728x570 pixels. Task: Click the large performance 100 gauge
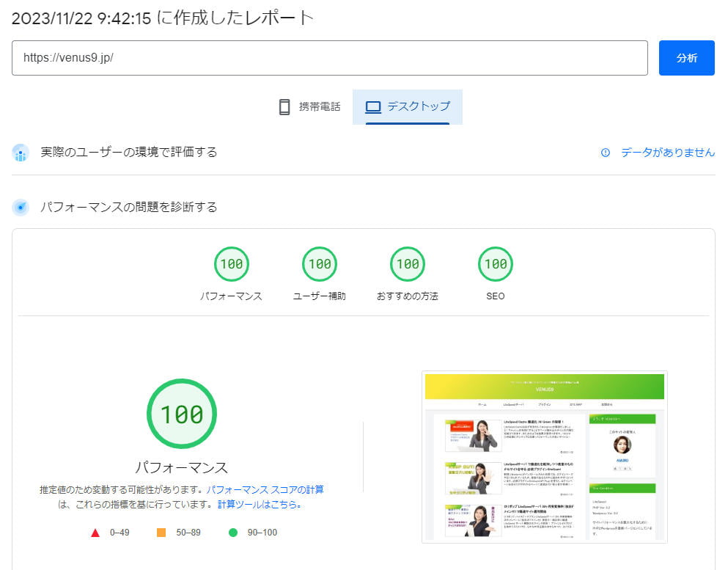pos(181,414)
